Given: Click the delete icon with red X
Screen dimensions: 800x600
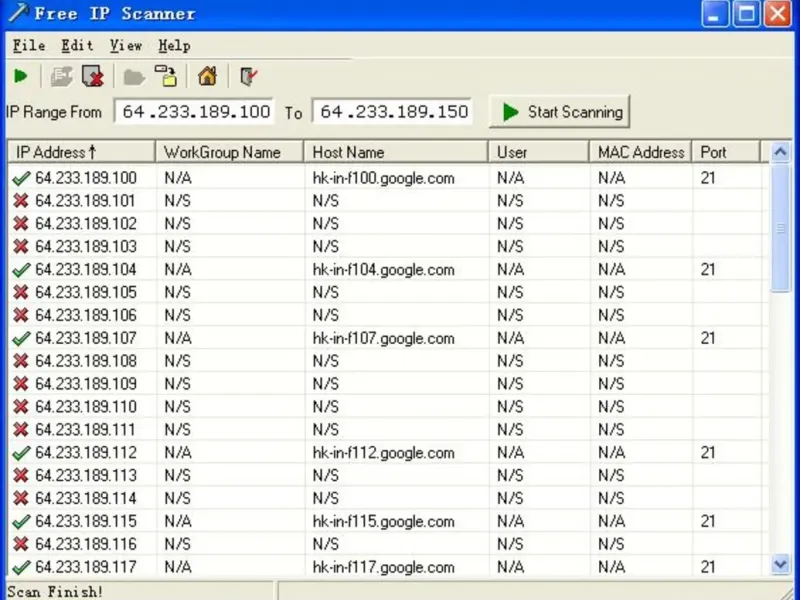Looking at the screenshot, I should click(x=93, y=76).
